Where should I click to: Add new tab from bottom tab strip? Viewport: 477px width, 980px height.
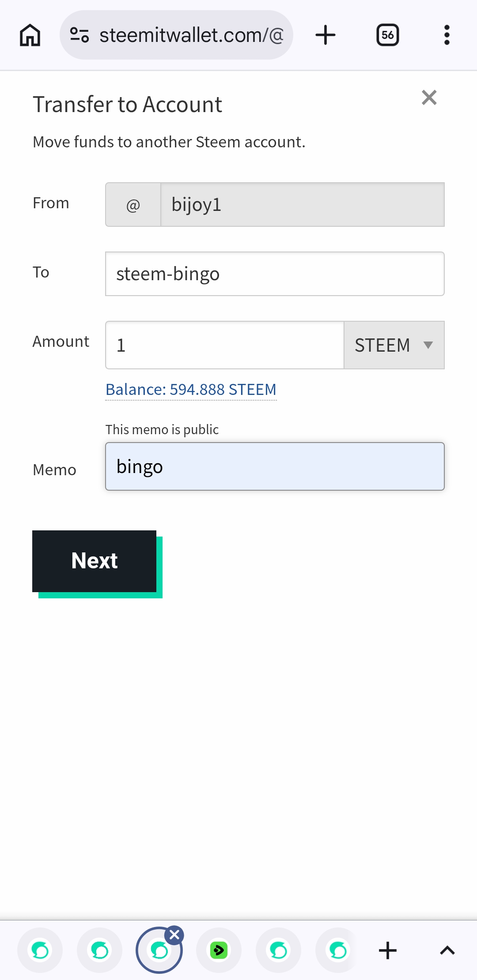(x=388, y=950)
